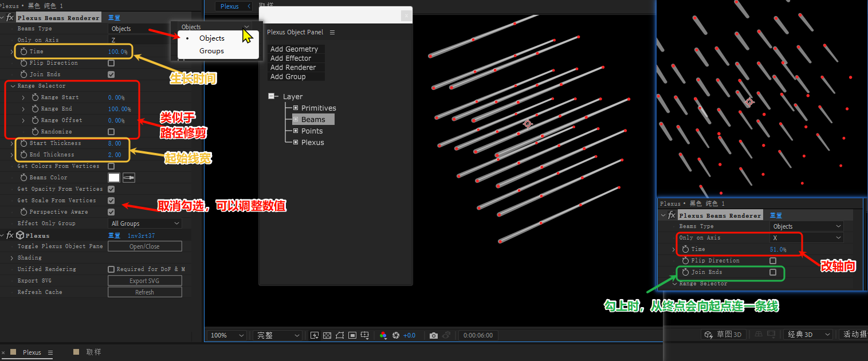Screen dimensions: 868x361
Task: Click the exposure value +0.0
Action: pos(409,335)
